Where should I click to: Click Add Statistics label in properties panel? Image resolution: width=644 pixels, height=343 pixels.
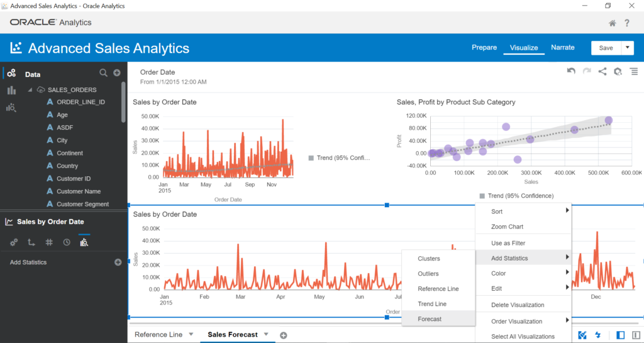pyautogui.click(x=28, y=262)
